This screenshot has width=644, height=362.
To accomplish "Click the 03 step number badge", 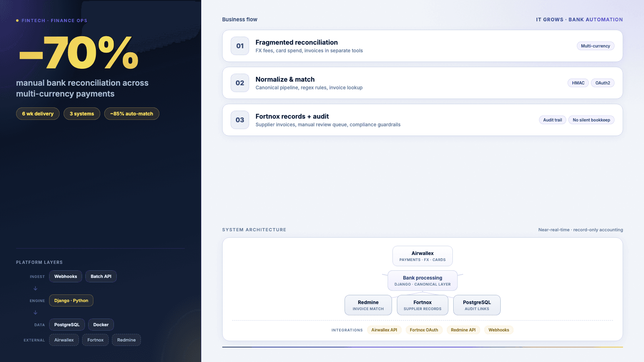I will [240, 120].
